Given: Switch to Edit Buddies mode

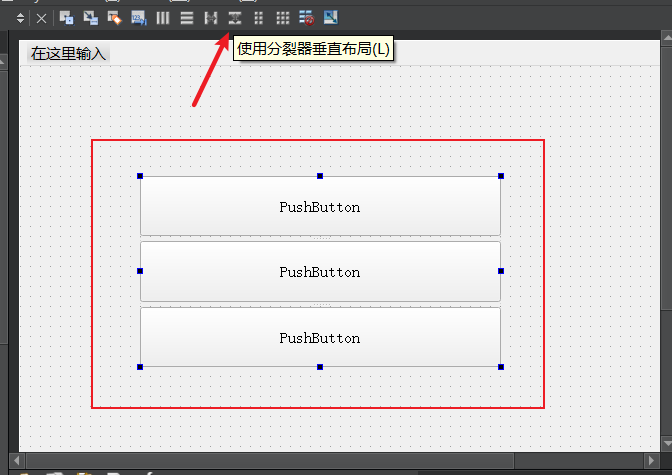Looking at the screenshot, I should tap(114, 18).
